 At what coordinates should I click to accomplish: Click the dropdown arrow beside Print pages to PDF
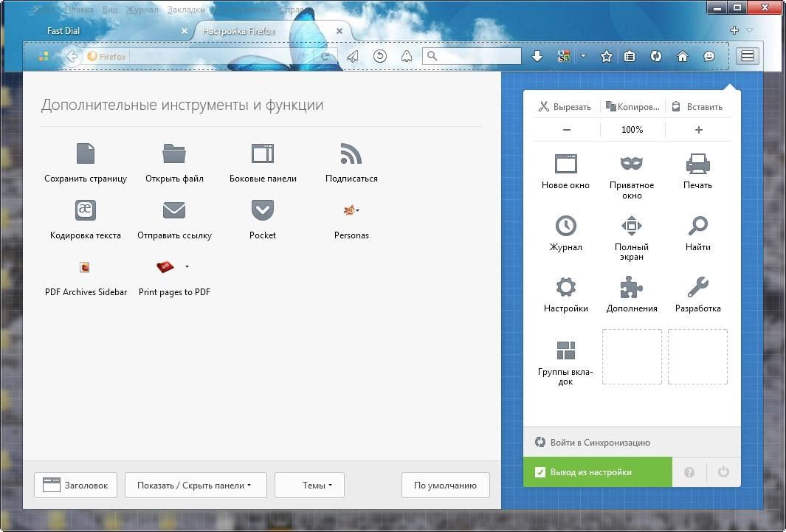(x=187, y=266)
